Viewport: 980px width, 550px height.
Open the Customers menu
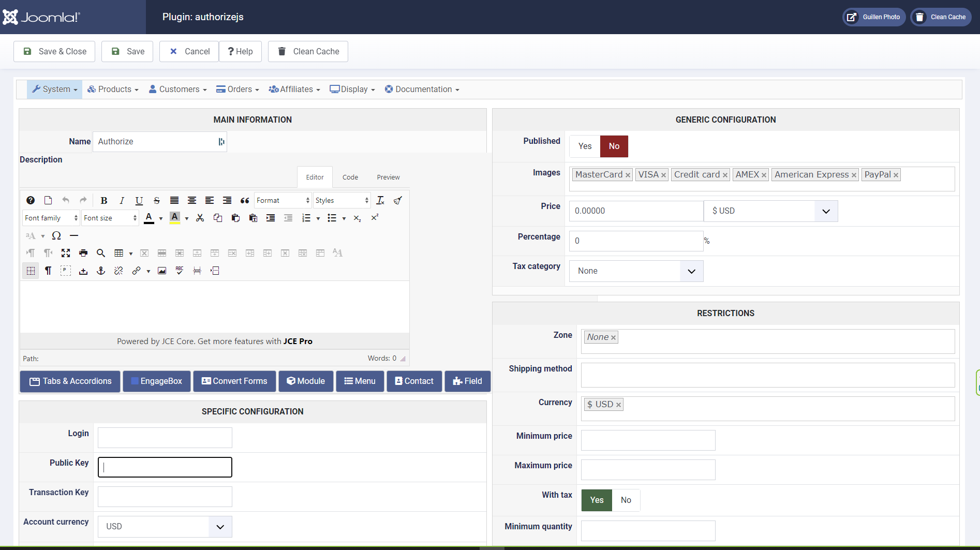[x=177, y=90]
